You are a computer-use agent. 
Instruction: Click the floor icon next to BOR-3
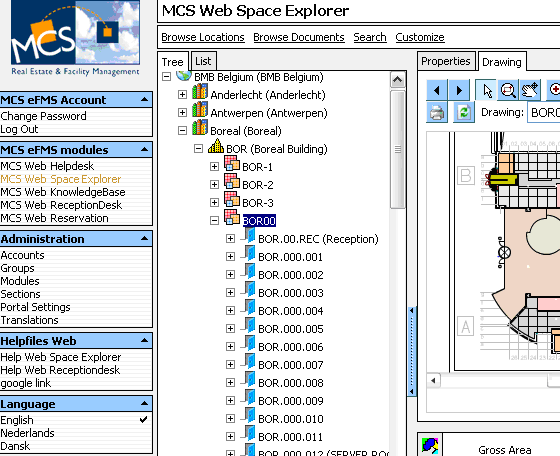click(232, 199)
